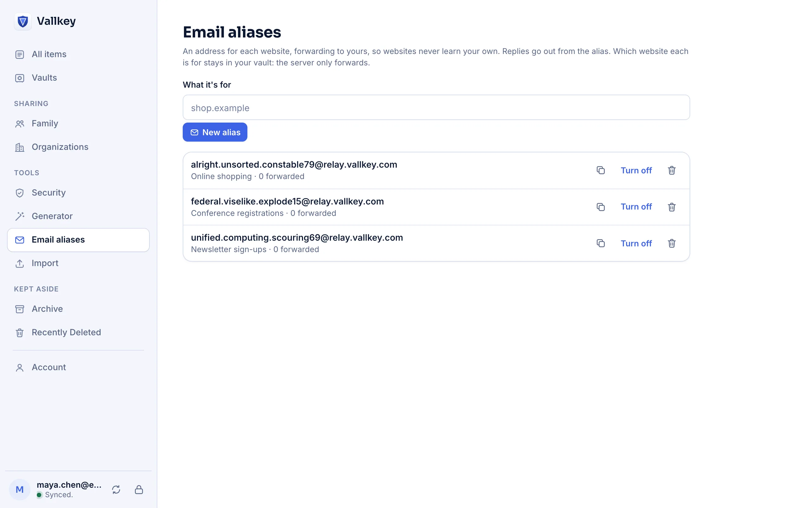Create a New alias

215,132
